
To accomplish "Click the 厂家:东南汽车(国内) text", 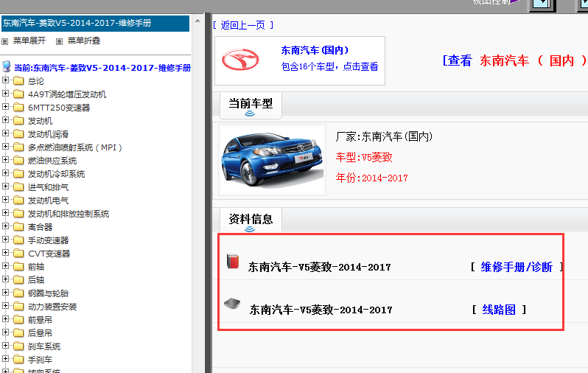I will click(x=384, y=136).
